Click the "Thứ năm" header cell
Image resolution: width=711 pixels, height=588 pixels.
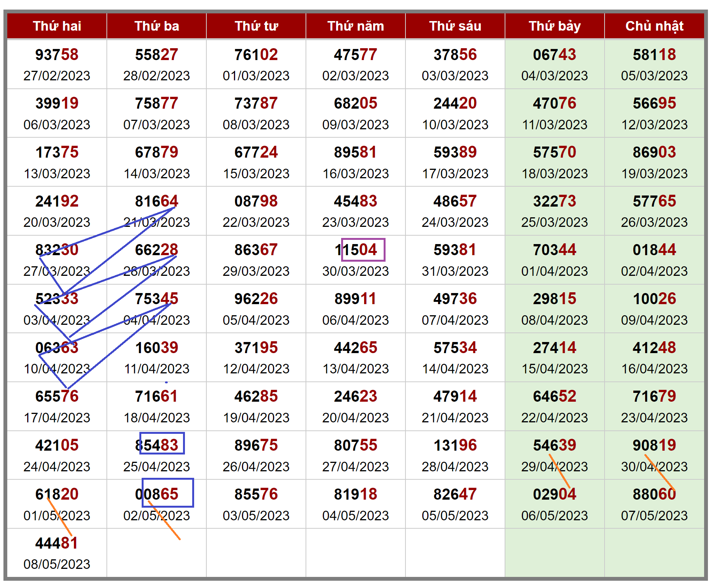tap(355, 26)
